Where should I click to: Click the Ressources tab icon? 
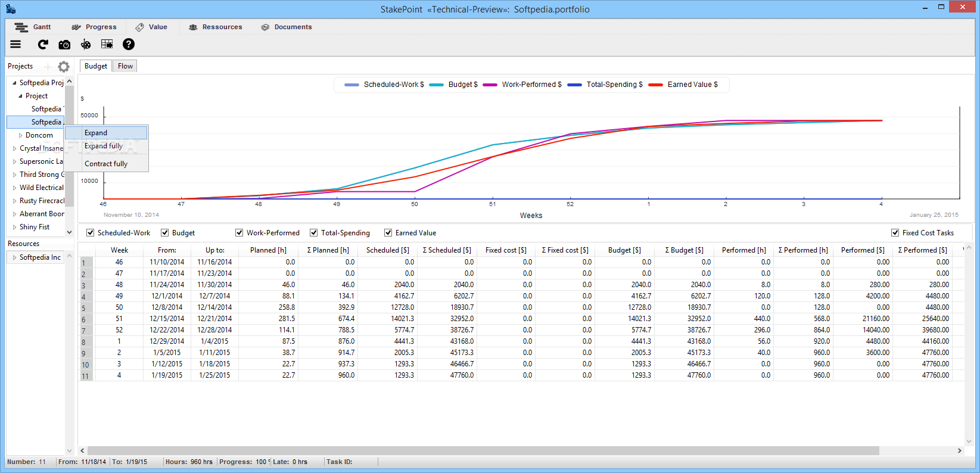(193, 27)
